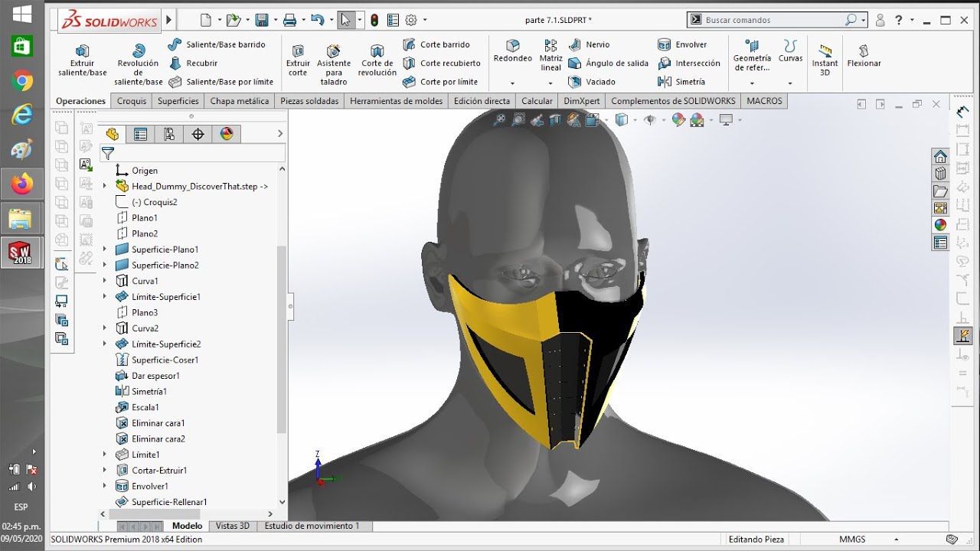Open Firefox from the taskbar
The width and height of the screenshot is (980, 551).
point(22,184)
